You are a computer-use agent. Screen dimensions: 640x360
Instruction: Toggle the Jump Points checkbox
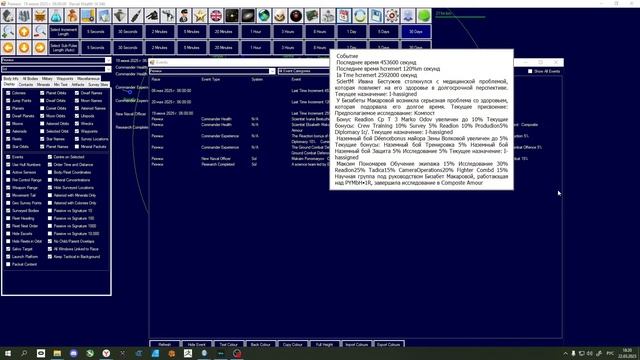pyautogui.click(x=8, y=100)
